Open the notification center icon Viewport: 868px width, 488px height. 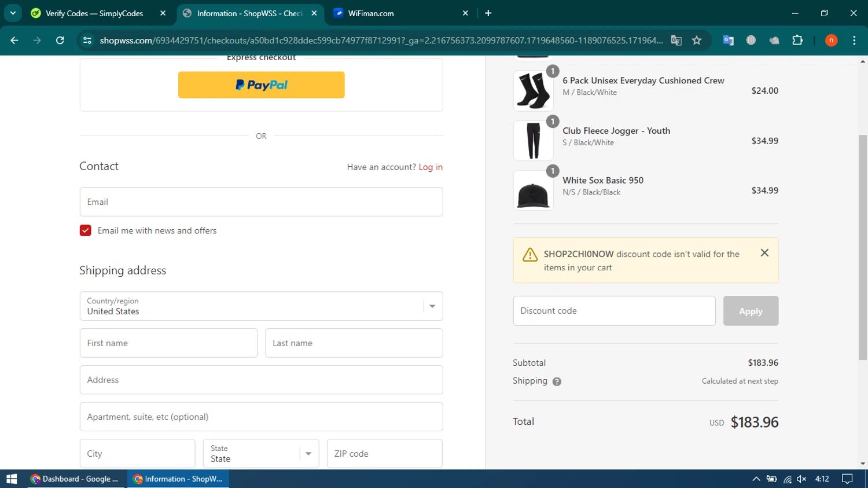coord(847,479)
